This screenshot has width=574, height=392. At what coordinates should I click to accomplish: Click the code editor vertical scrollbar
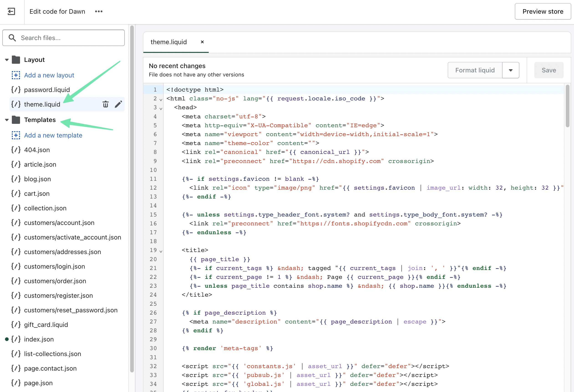point(567,106)
